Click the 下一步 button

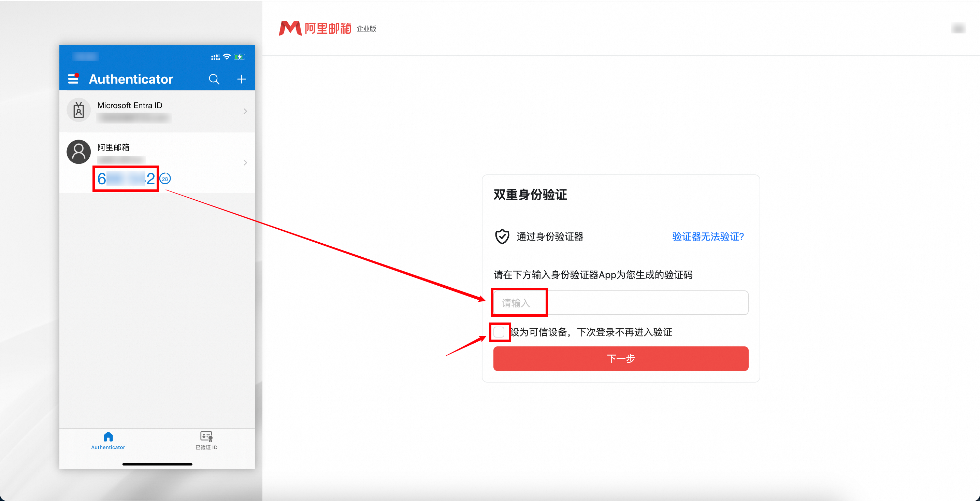620,358
